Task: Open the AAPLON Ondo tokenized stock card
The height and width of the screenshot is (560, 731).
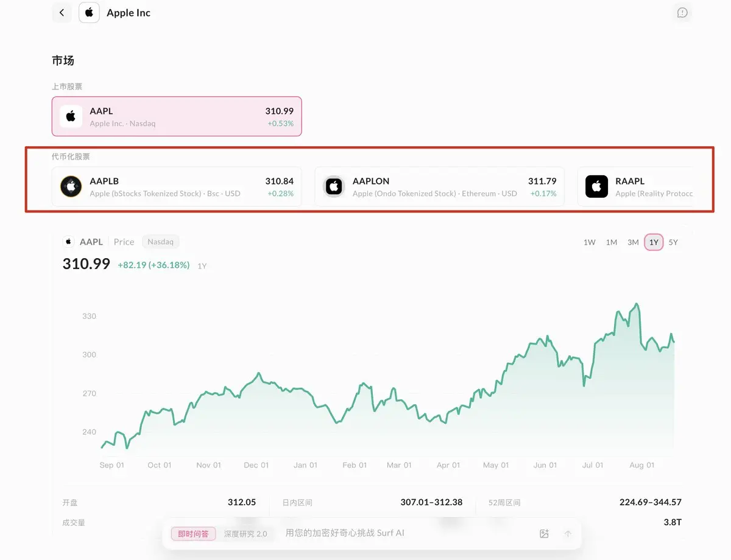Action: 439,187
